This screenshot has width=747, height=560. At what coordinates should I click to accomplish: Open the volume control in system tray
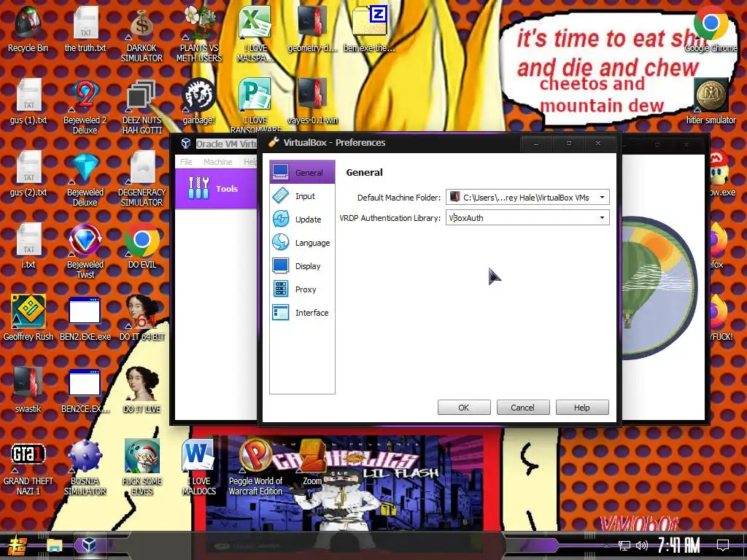642,545
